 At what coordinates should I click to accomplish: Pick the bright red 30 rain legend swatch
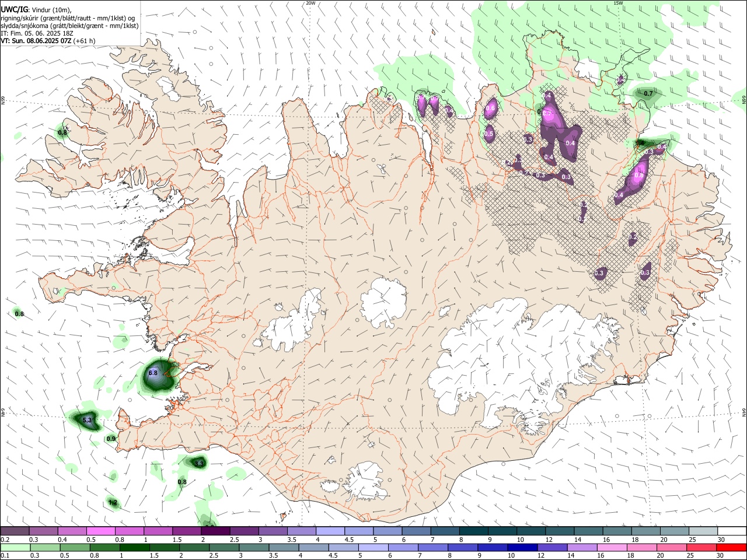pos(731,547)
